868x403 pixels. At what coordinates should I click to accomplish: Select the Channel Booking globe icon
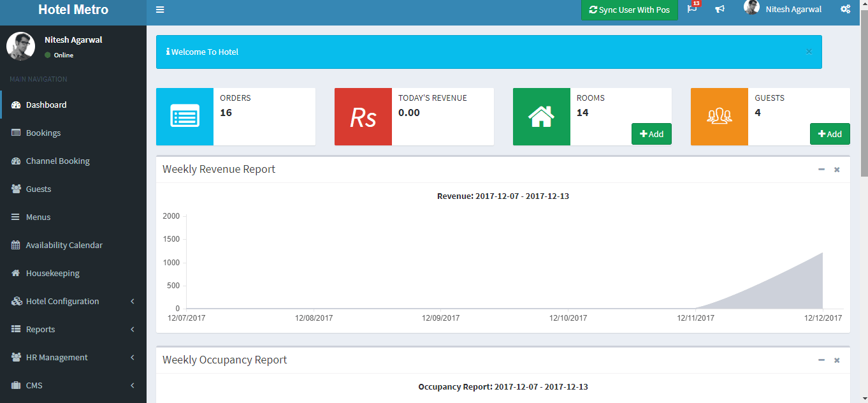[14, 161]
